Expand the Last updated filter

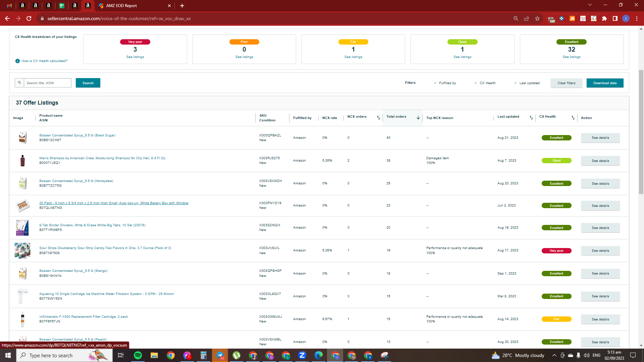[x=527, y=83]
